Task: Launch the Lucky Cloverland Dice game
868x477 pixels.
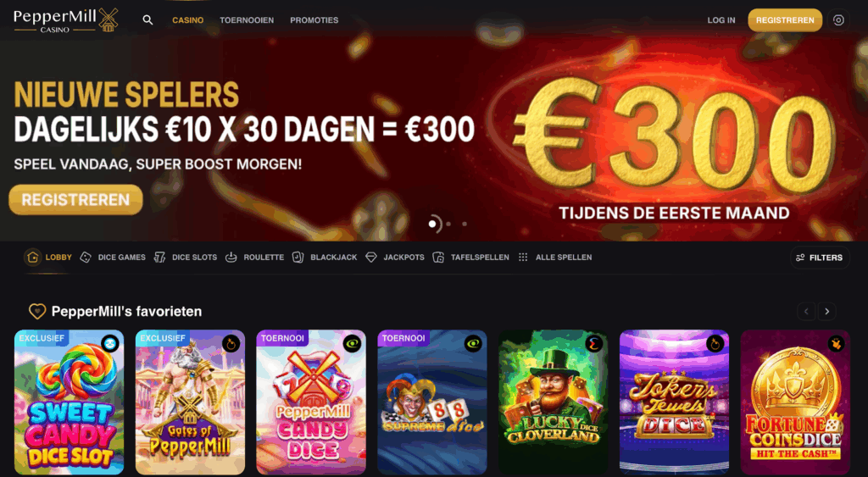Action: [x=553, y=402]
